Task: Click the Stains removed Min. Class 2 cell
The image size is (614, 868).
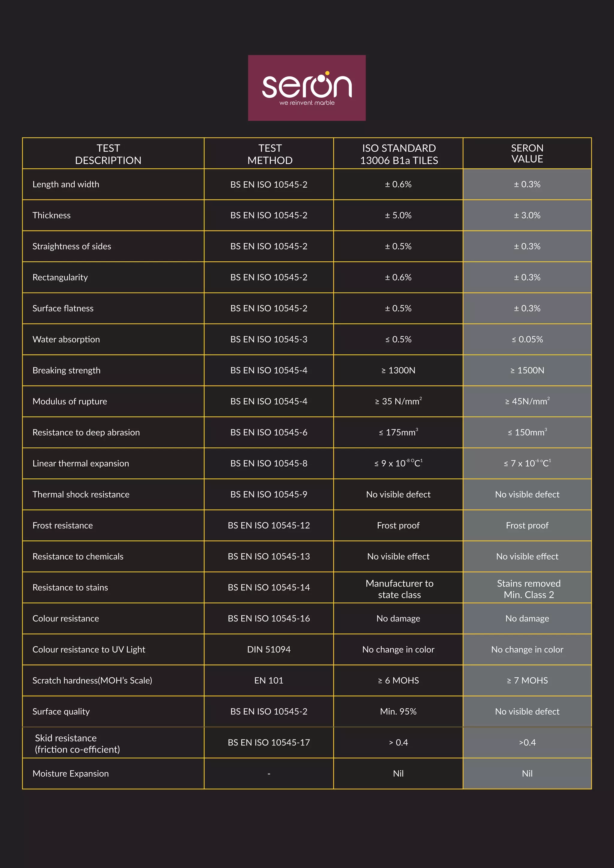Action: 527,587
